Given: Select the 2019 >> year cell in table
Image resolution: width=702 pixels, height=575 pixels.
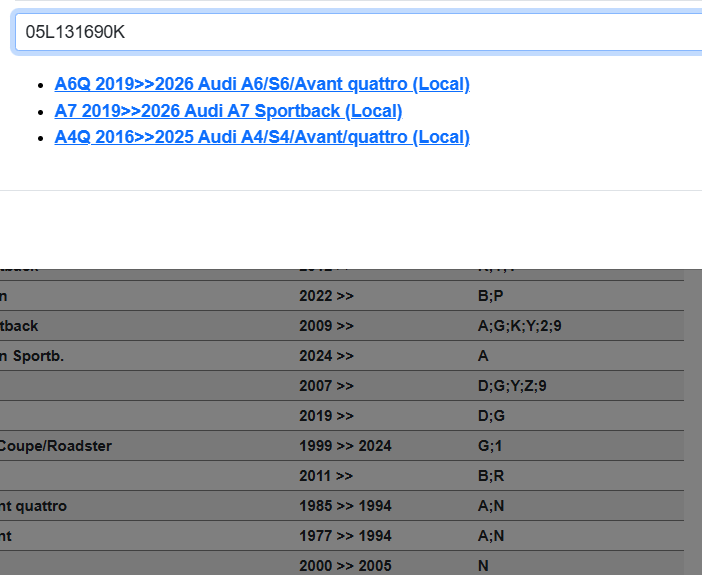Looking at the screenshot, I should [326, 416].
